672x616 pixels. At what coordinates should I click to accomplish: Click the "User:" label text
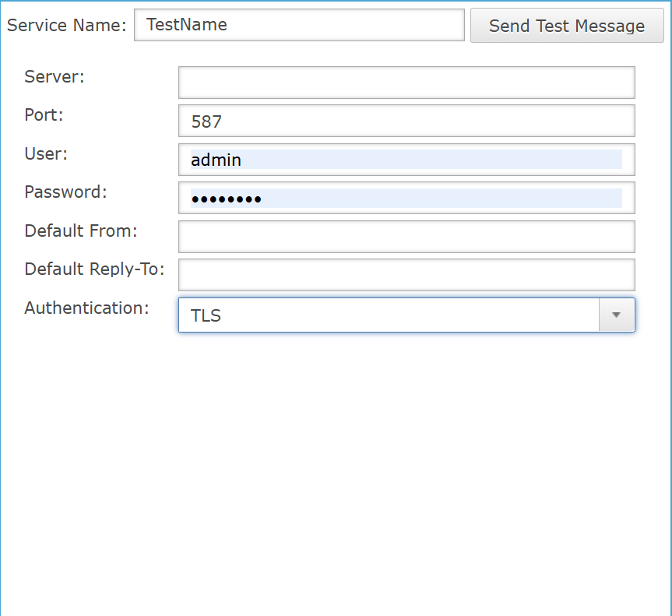[46, 153]
